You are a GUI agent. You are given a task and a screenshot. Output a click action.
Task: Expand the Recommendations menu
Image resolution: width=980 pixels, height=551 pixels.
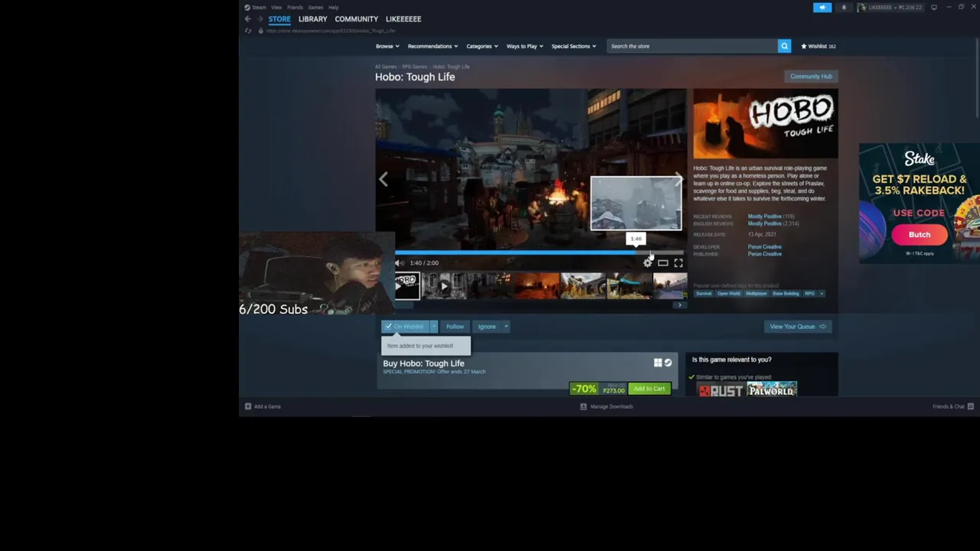tap(433, 46)
